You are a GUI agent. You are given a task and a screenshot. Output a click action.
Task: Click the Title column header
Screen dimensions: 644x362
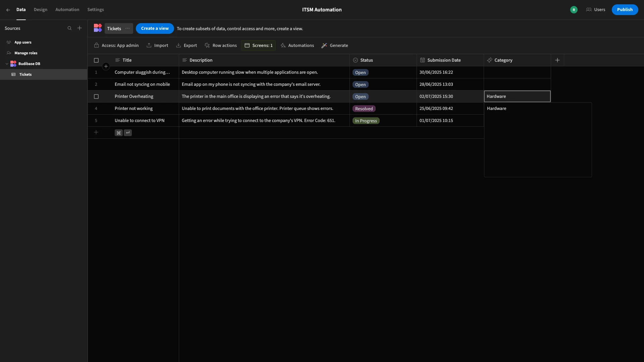click(145, 60)
